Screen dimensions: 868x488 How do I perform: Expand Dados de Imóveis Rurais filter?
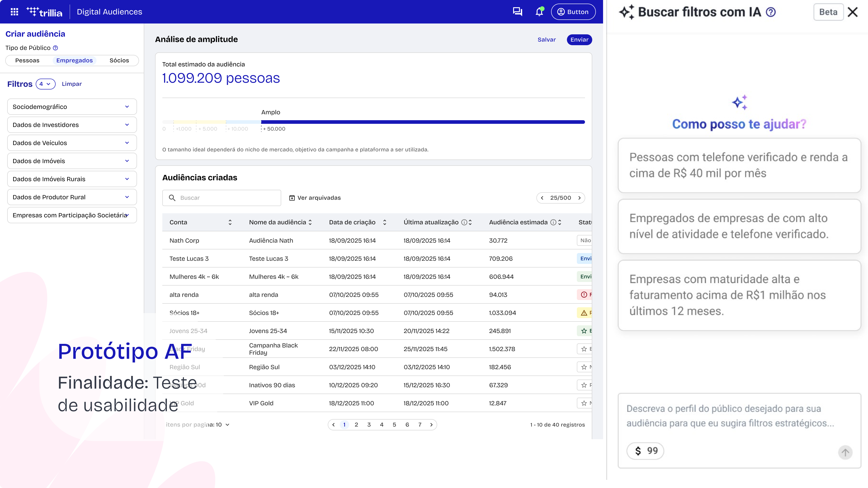(72, 179)
